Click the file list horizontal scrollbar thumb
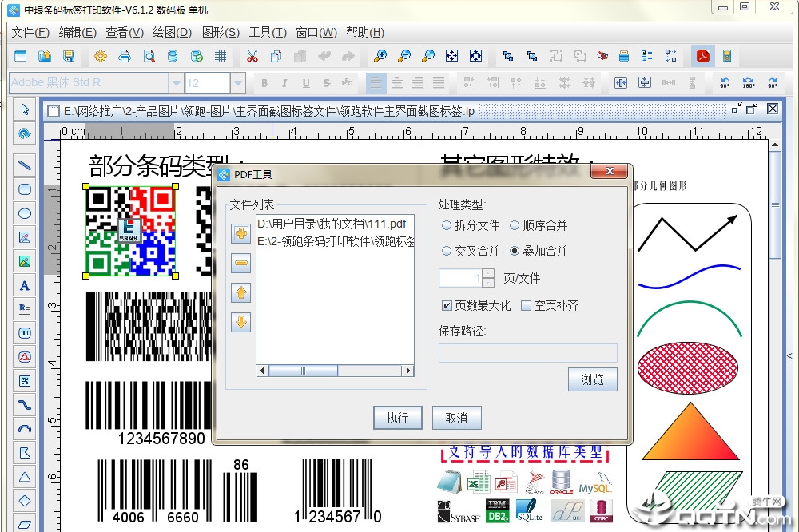 point(303,371)
